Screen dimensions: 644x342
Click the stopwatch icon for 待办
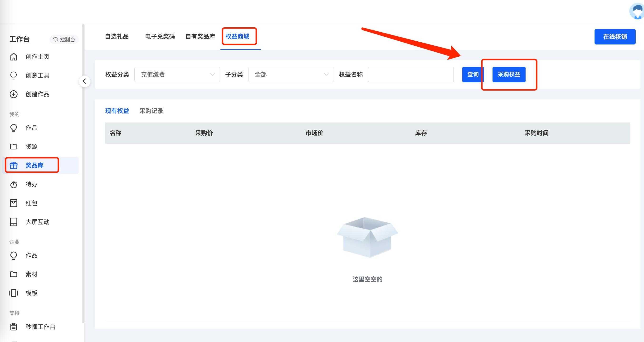tap(14, 185)
